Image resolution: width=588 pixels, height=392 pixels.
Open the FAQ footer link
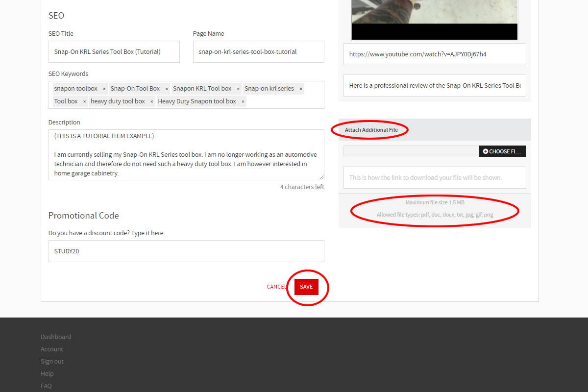(46, 386)
